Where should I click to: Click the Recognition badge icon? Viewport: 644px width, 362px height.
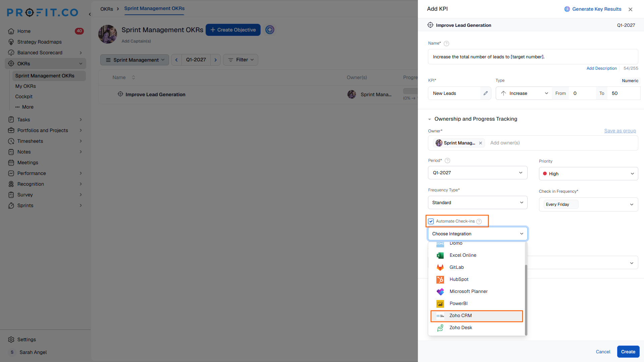(x=11, y=184)
